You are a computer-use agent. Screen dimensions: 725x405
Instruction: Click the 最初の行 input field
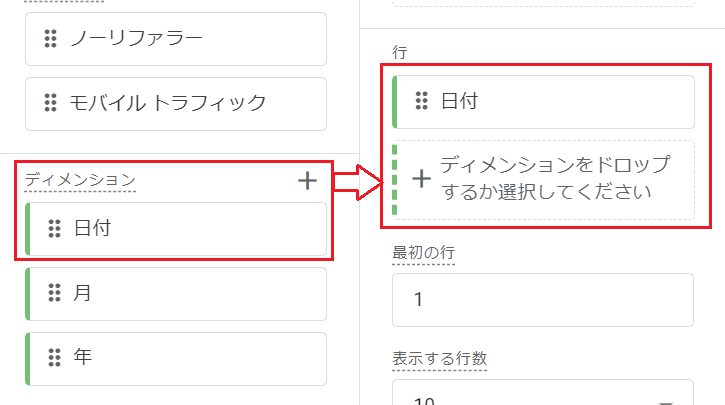pyautogui.click(x=543, y=300)
